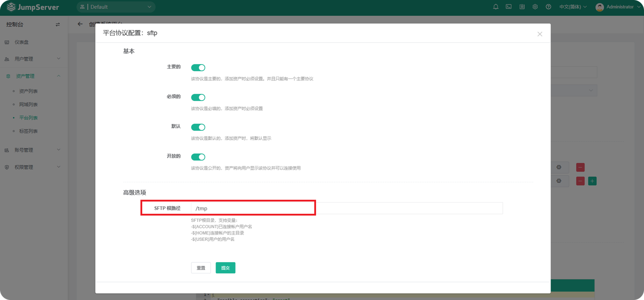The image size is (644, 300).
Task: Click the help question mark icon
Action: [x=548, y=7]
